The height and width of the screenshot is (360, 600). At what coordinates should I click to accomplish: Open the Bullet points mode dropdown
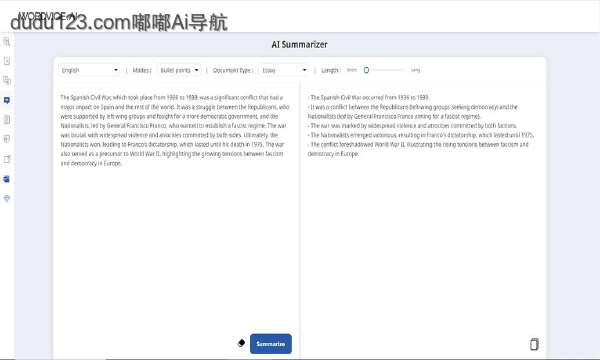coord(179,70)
